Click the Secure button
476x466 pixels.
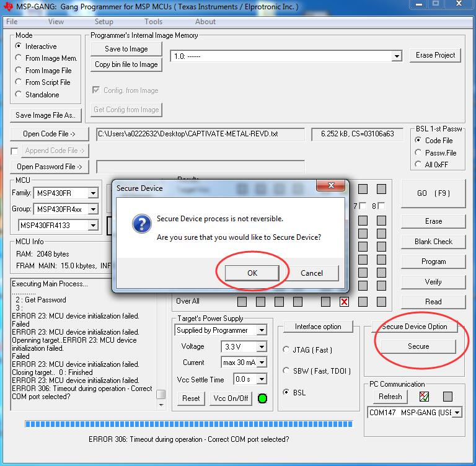coord(418,346)
